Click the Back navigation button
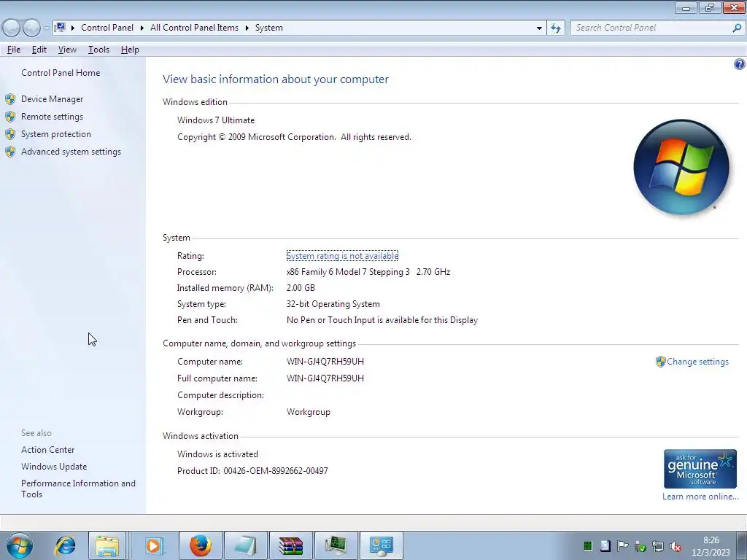Image resolution: width=747 pixels, height=560 pixels. tap(12, 28)
